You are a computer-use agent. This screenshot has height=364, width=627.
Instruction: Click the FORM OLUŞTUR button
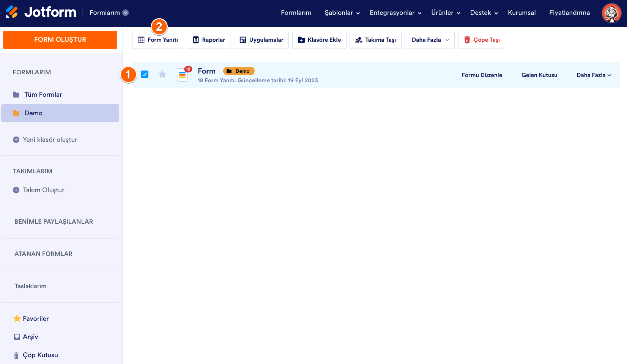point(60,40)
